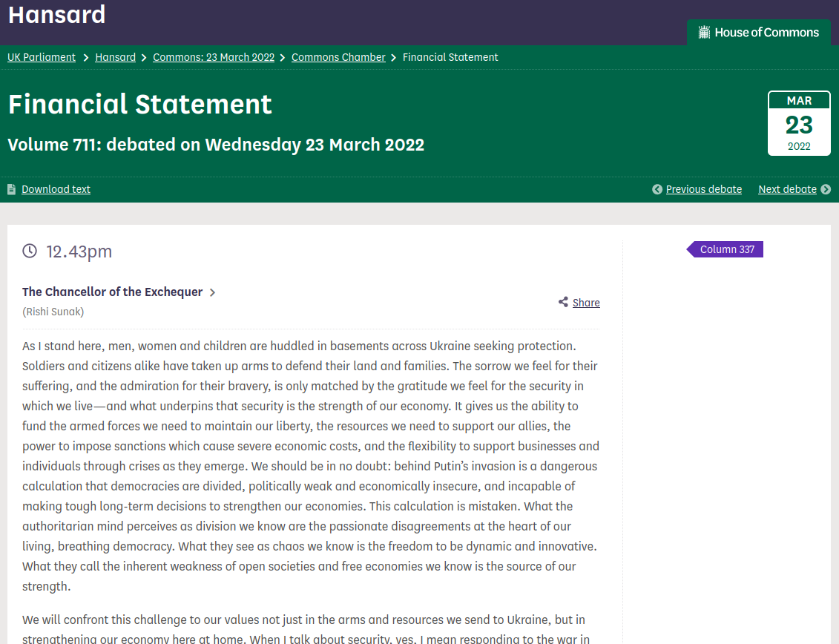This screenshot has height=644, width=839.
Task: Click the share icon next to Share
Action: point(564,302)
